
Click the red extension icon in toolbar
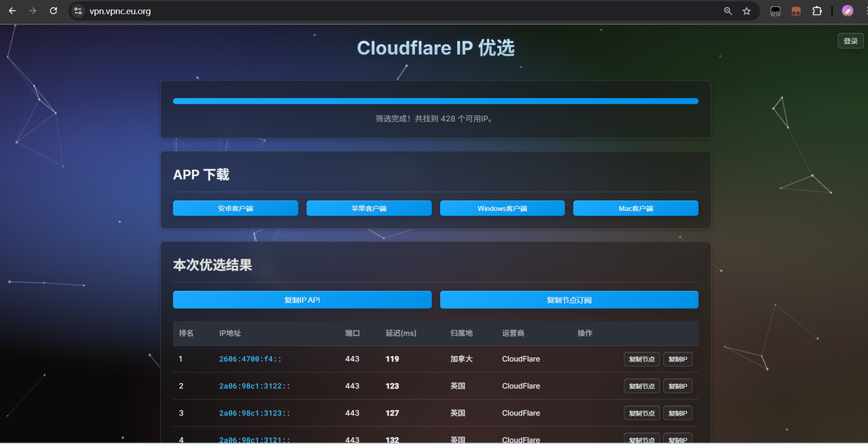click(x=796, y=11)
